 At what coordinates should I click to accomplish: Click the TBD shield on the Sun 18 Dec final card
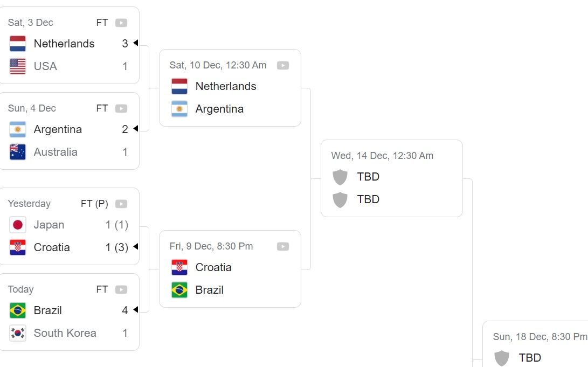[x=503, y=357]
